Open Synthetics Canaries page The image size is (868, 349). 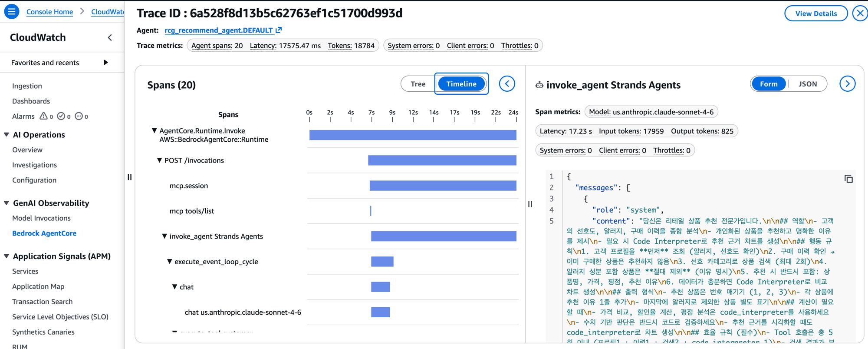(43, 332)
